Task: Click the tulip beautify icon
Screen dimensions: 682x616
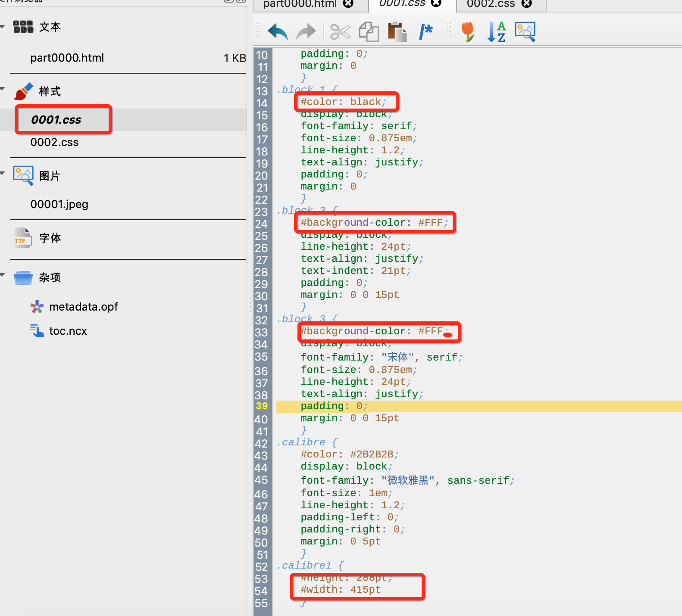Action: (x=468, y=31)
